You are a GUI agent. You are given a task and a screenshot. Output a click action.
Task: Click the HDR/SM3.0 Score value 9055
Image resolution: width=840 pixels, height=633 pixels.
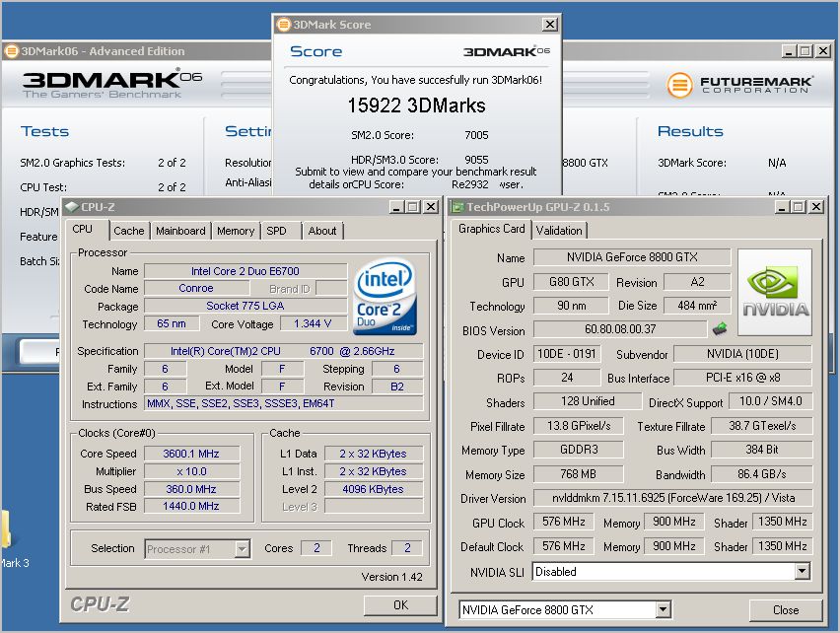[476, 160]
